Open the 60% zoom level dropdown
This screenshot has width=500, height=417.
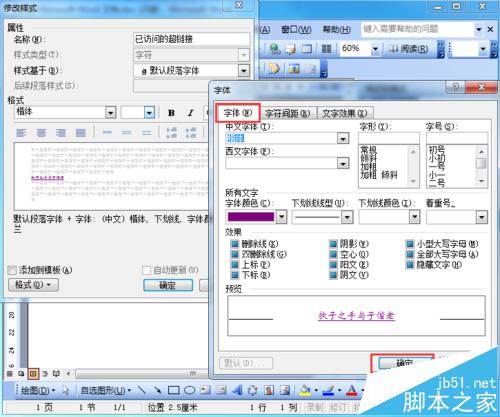pyautogui.click(x=375, y=49)
